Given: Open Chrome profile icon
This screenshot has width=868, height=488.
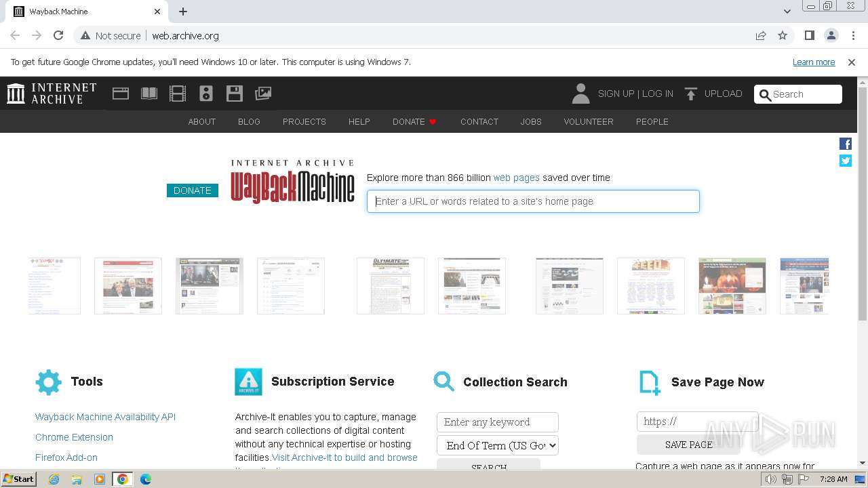Looking at the screenshot, I should [831, 35].
